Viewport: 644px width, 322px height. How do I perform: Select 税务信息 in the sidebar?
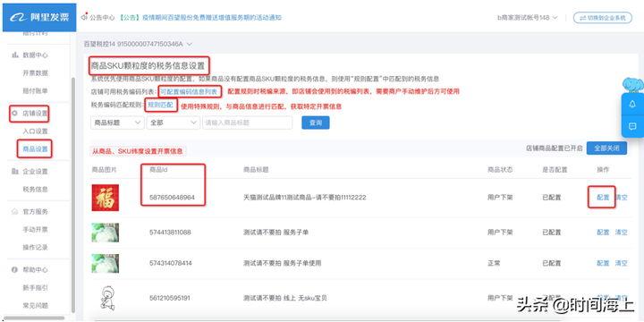click(x=35, y=190)
